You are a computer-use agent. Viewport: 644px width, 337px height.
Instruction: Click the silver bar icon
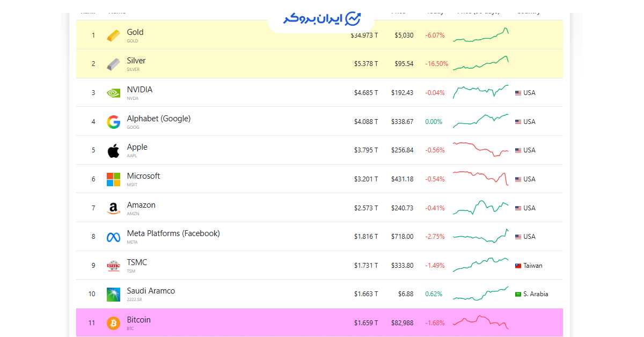[x=113, y=64]
